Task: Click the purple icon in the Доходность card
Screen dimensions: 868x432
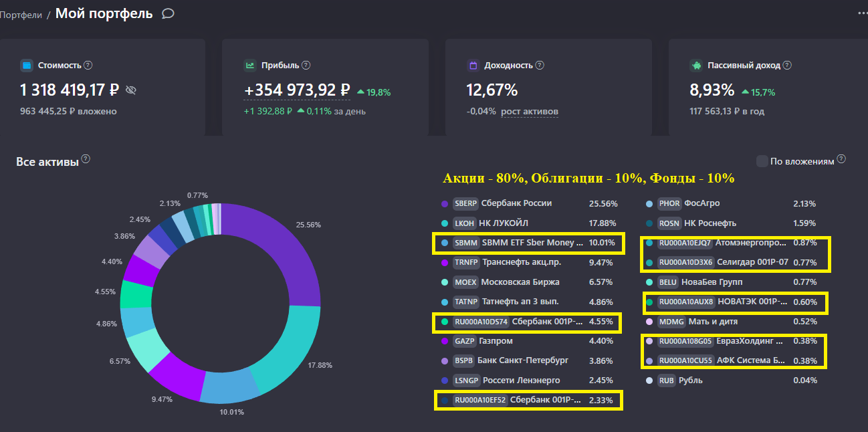Action: (471, 65)
